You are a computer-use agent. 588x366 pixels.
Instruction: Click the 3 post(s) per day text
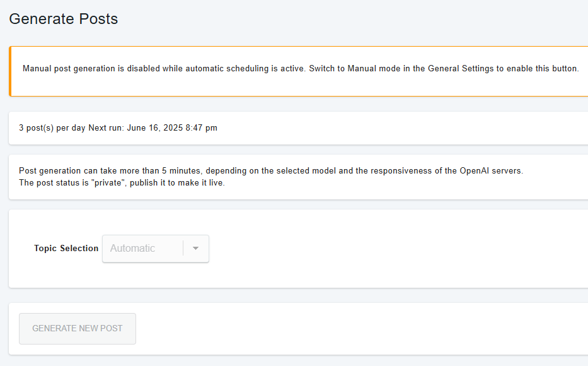[x=52, y=128]
